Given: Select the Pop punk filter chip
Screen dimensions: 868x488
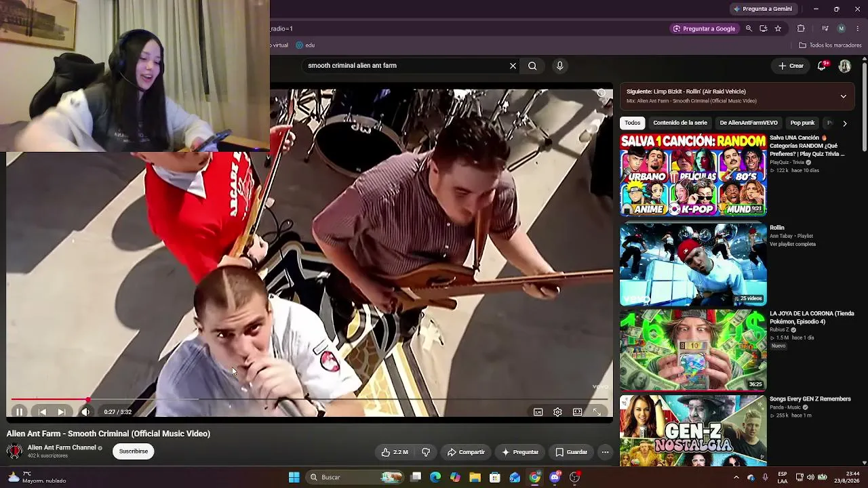Looking at the screenshot, I should [802, 123].
